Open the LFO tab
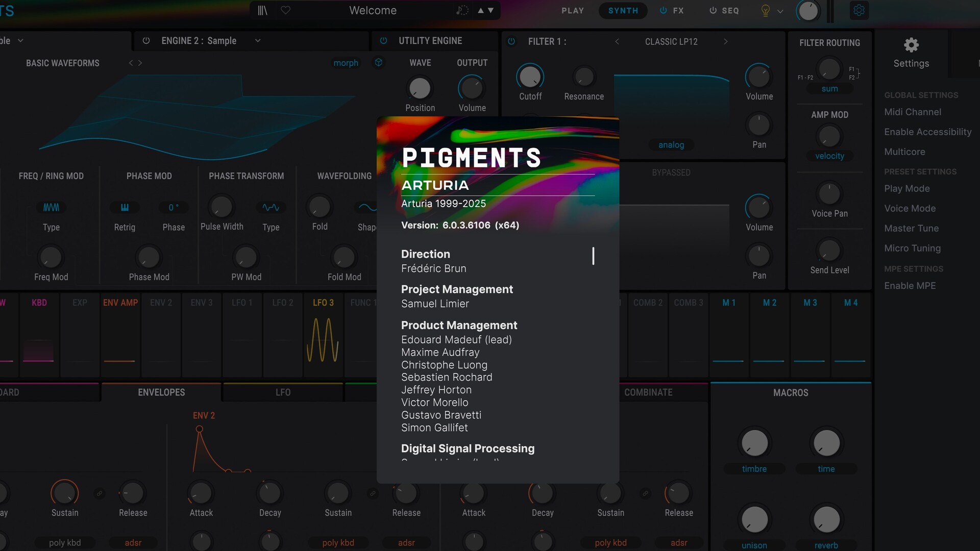Image resolution: width=980 pixels, height=551 pixels. point(283,392)
